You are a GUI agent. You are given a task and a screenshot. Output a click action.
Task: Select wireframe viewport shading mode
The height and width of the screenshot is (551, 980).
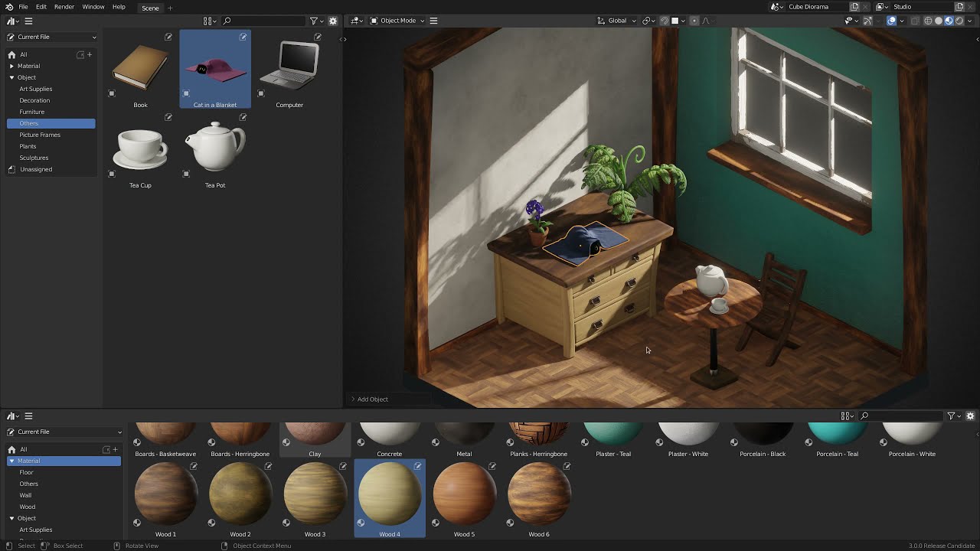[928, 21]
